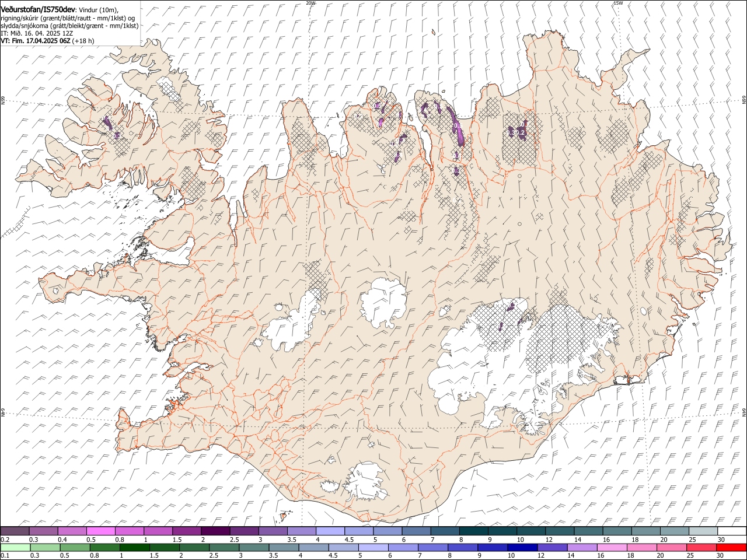Click the 15W longitude label
This screenshot has width=747, height=560.
[618, 3]
